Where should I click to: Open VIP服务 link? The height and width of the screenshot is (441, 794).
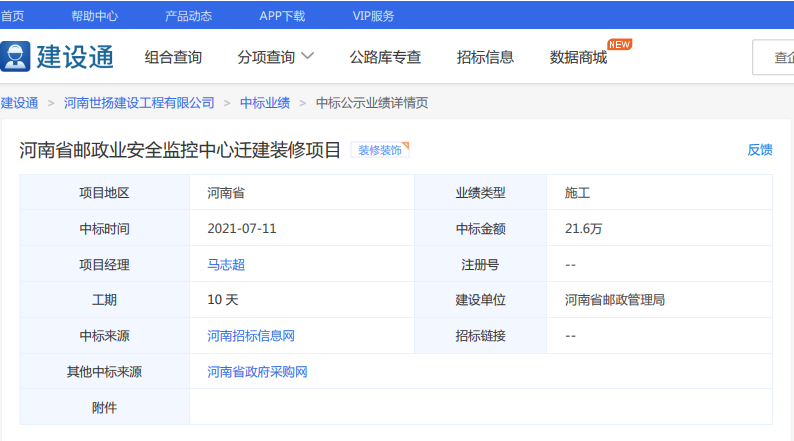tap(374, 16)
